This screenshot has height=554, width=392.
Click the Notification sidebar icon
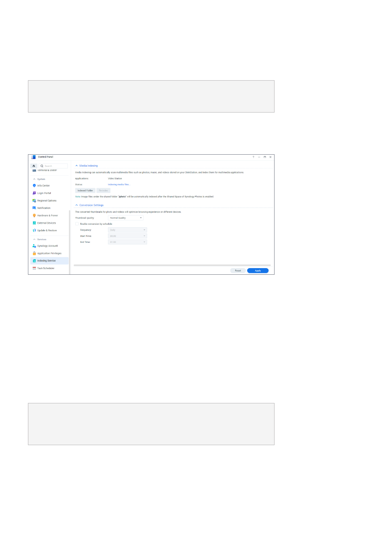click(x=34, y=208)
